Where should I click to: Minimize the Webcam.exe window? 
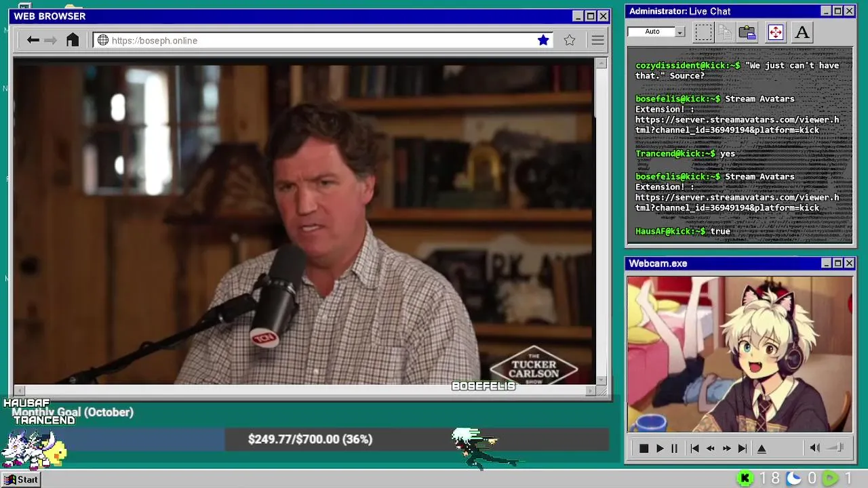[826, 263]
